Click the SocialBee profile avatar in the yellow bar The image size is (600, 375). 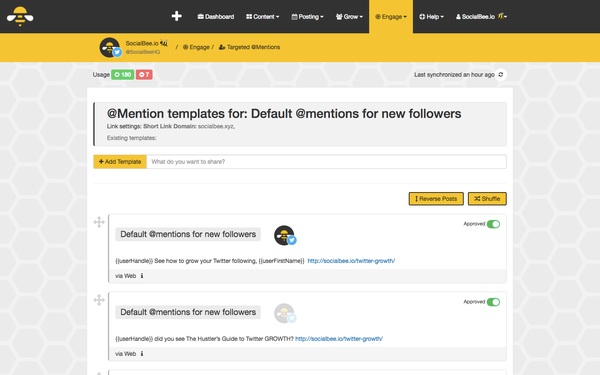click(110, 47)
